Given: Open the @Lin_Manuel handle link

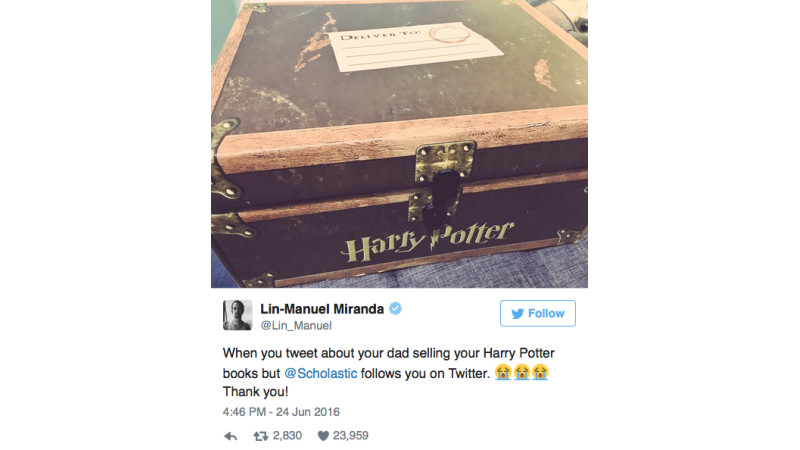Looking at the screenshot, I should point(296,326).
